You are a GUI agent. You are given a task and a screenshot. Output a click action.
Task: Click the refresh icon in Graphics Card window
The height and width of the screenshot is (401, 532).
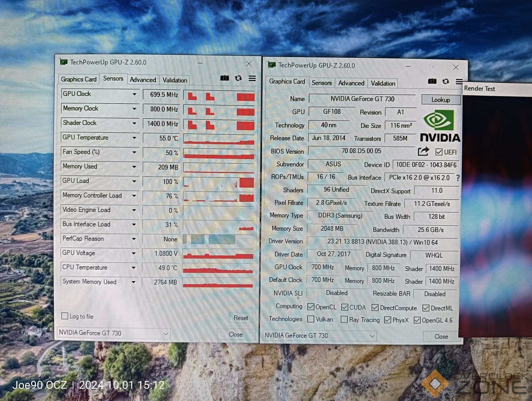pos(446,81)
